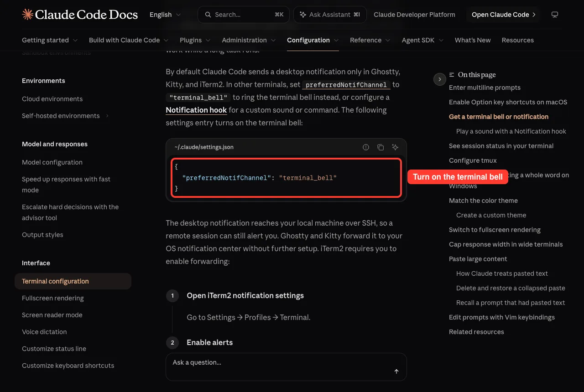Go to the Voice dictation page

coord(44,332)
